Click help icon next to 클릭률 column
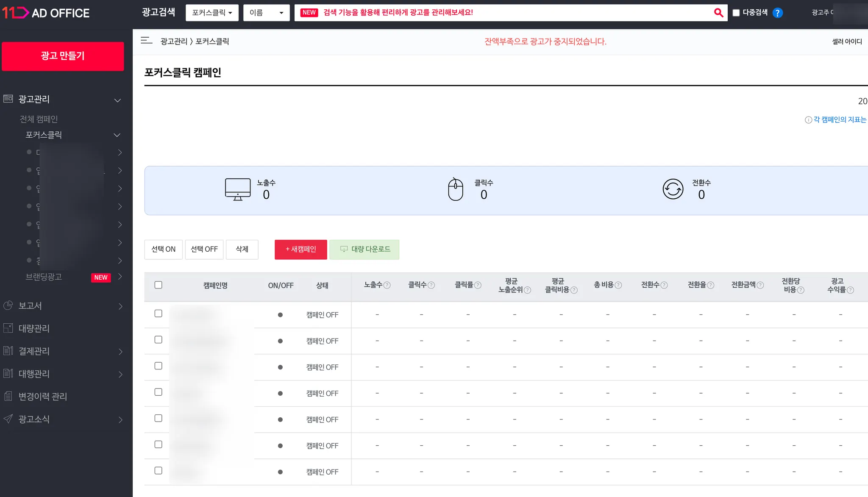868x497 pixels. click(478, 285)
